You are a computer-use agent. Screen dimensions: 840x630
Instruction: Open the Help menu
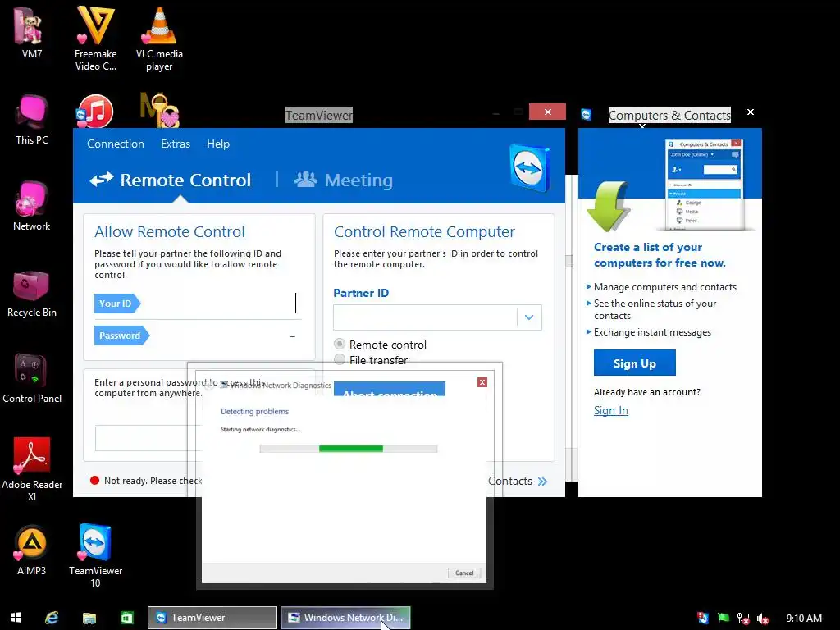click(218, 144)
